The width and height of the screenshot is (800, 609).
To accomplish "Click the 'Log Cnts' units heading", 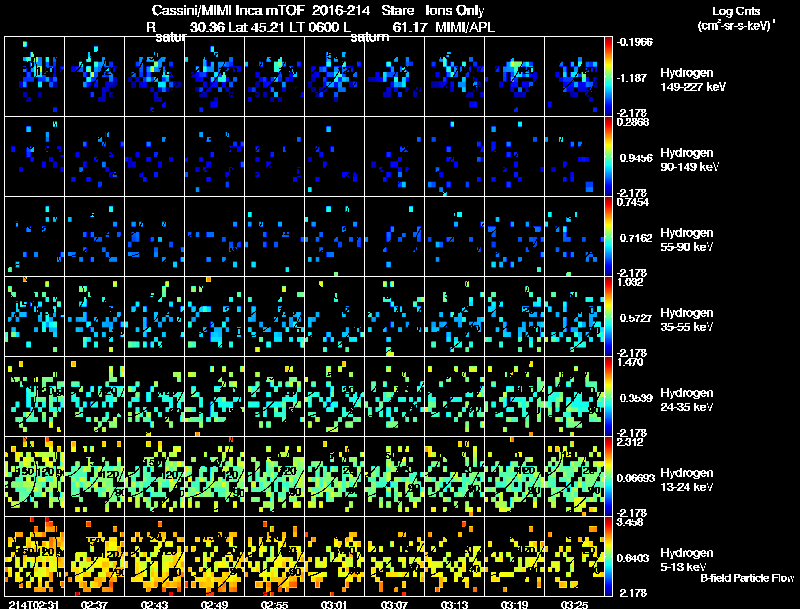I will [x=736, y=11].
